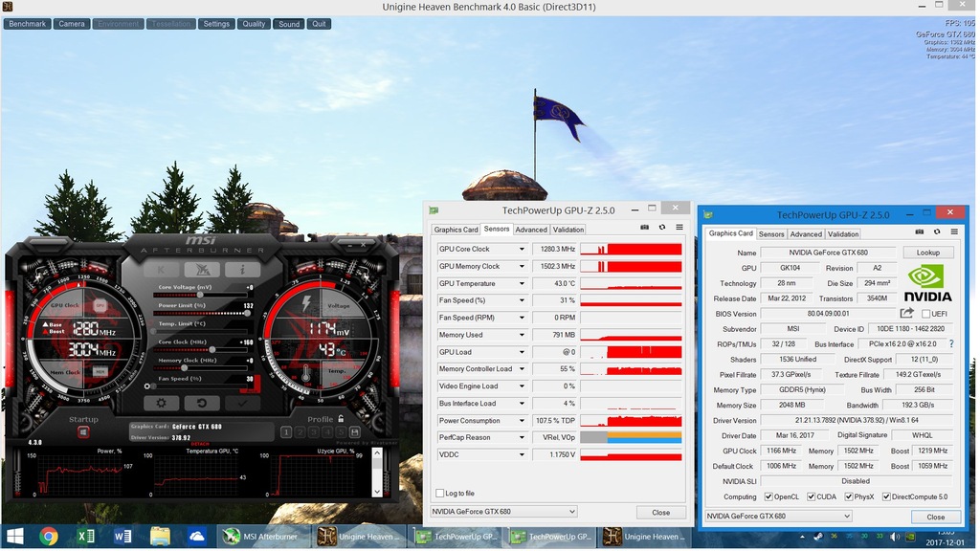Toggle the UEFI checkbox
This screenshot has height=551, width=980.
coord(926,314)
